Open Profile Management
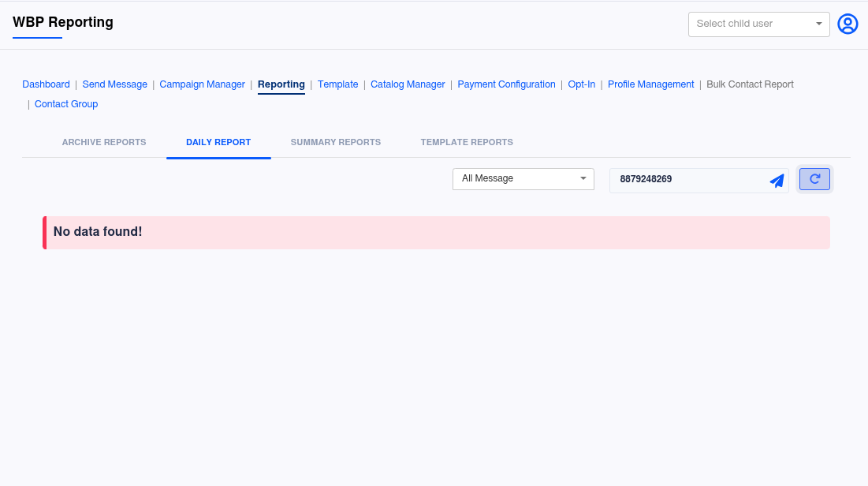Viewport: 868px width, 486px height. pos(651,84)
